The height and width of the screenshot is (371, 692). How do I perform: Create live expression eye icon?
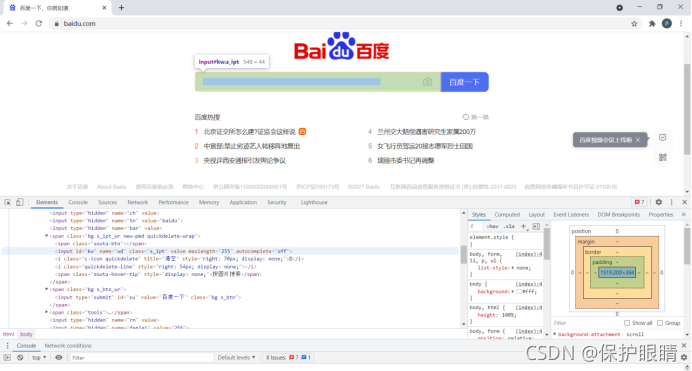click(59, 357)
